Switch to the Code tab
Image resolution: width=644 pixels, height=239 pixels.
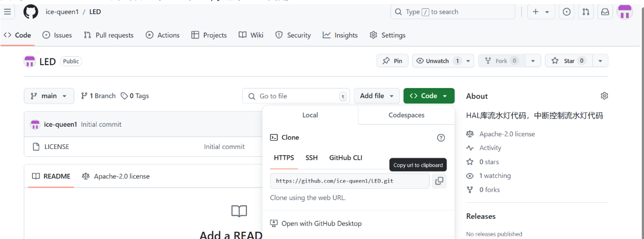(17, 35)
